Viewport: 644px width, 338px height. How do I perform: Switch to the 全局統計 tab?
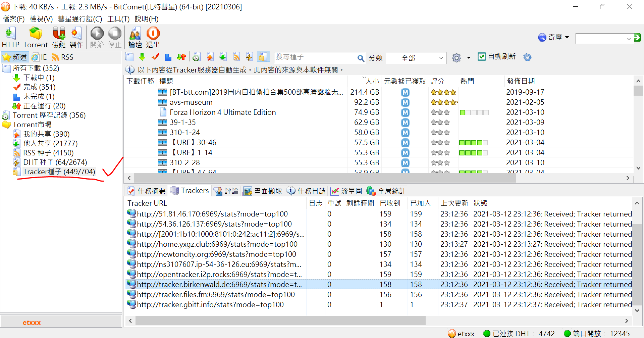tap(386, 191)
